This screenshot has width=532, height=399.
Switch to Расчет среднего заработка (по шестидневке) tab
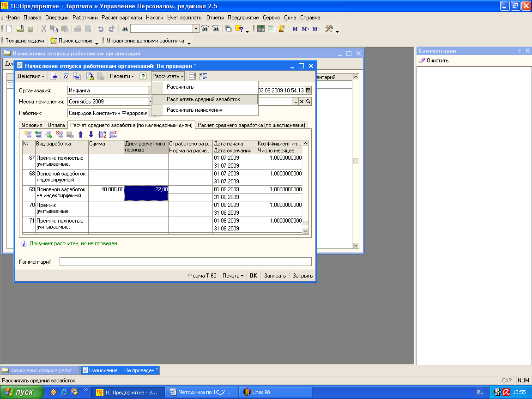coord(251,125)
